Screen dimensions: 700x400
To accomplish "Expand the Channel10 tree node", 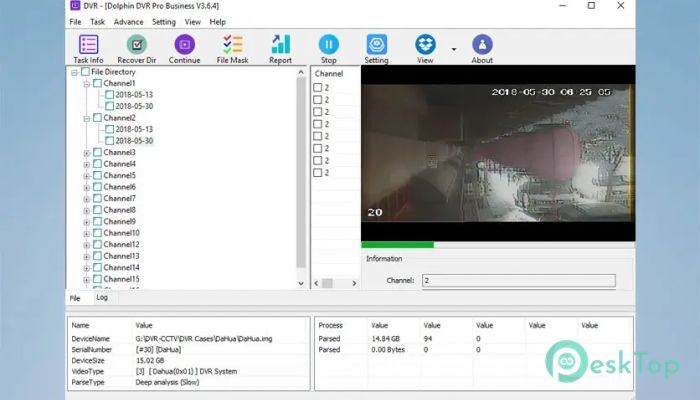I will click(x=87, y=233).
